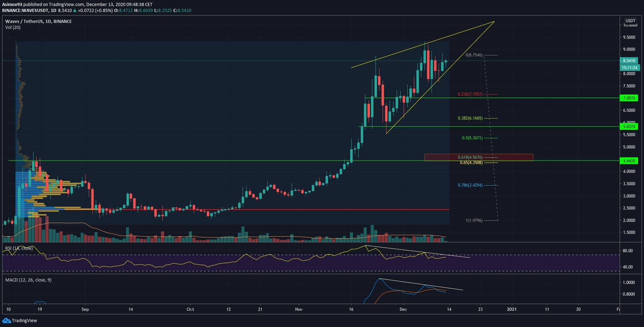Click the MACD (12, 26, close, 9) label

point(28,280)
